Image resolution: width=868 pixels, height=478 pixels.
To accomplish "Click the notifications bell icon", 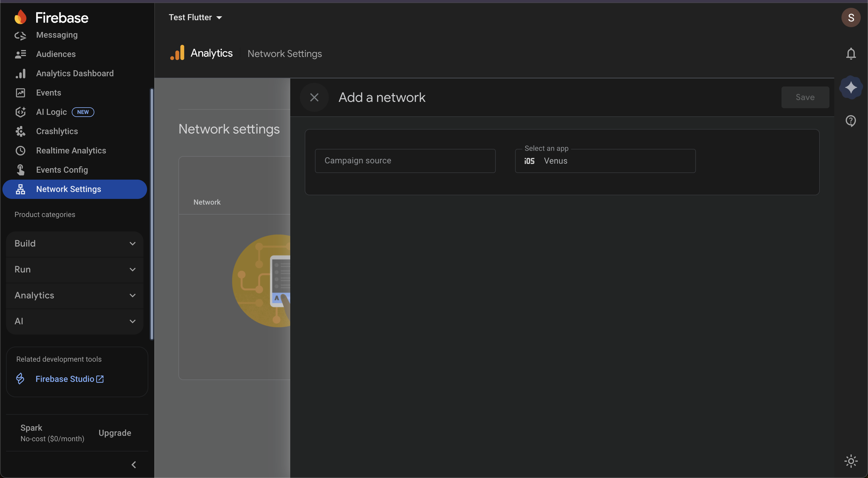I will coord(851,54).
